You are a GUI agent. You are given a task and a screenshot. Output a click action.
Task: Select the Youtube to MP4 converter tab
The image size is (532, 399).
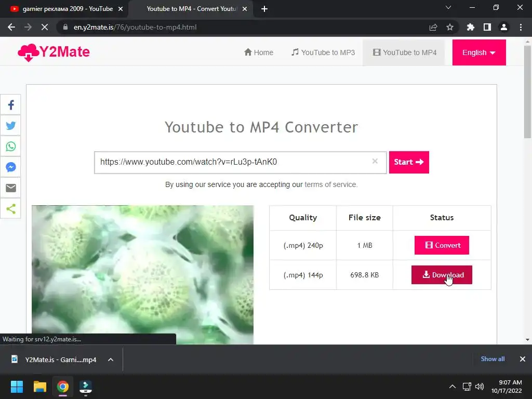[190, 9]
